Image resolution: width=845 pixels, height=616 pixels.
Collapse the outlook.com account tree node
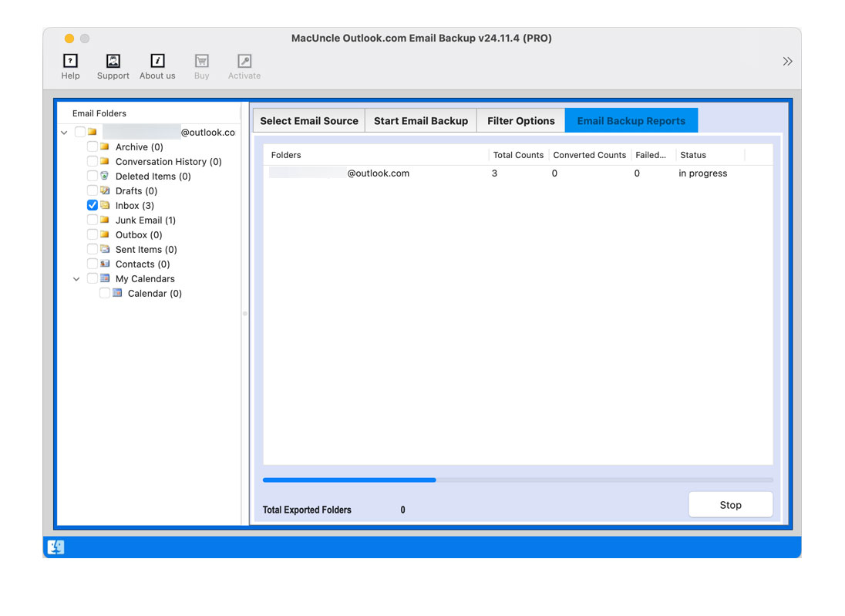pyautogui.click(x=64, y=132)
